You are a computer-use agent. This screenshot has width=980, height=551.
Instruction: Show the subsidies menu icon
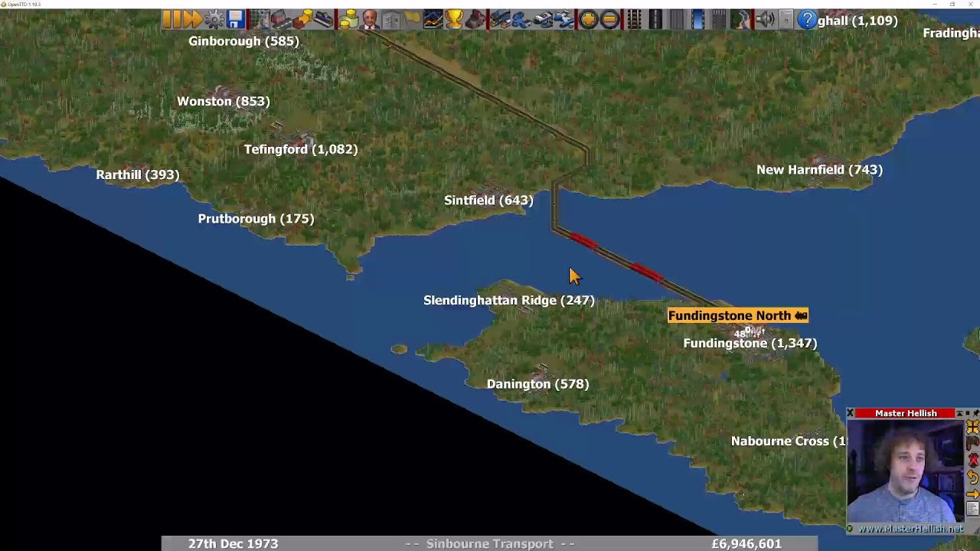pyautogui.click(x=303, y=20)
